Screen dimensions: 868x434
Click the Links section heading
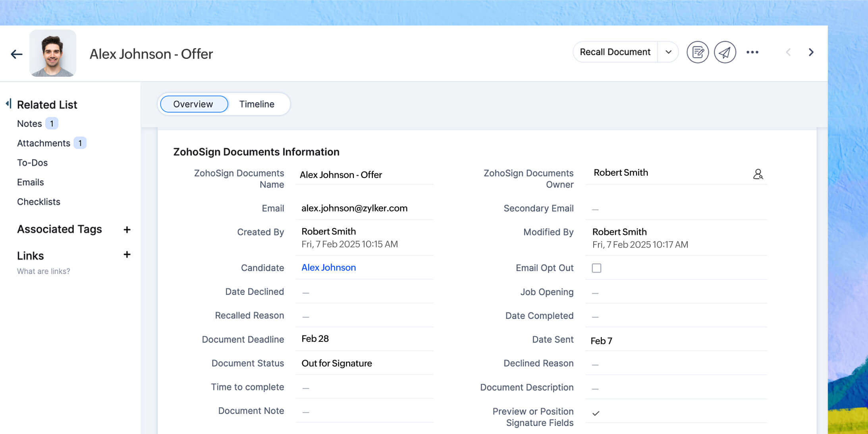click(x=30, y=256)
